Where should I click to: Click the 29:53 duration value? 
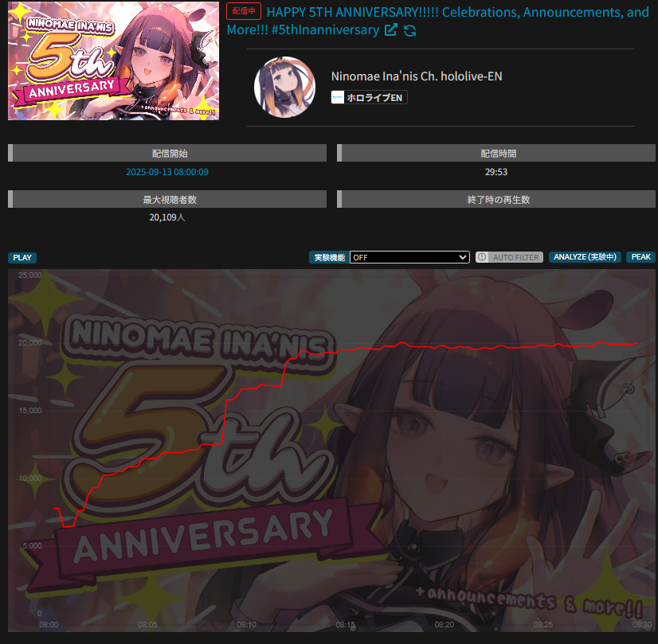(496, 172)
